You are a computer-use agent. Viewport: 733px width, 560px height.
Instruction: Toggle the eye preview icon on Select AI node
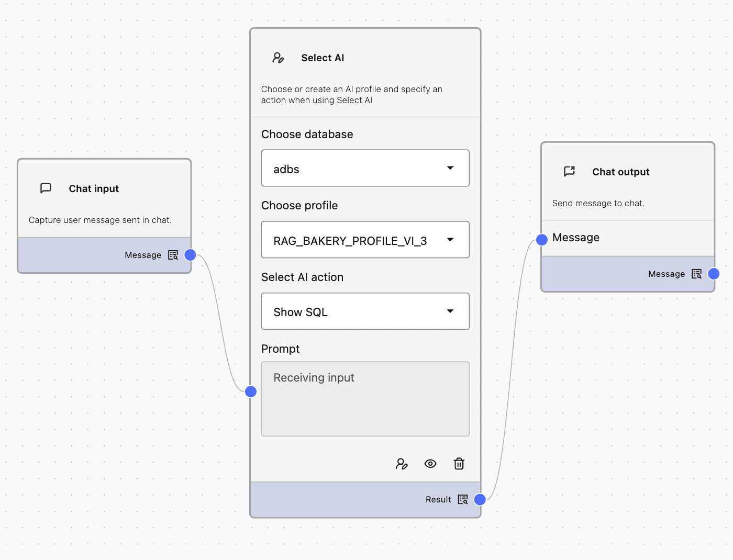click(x=430, y=464)
